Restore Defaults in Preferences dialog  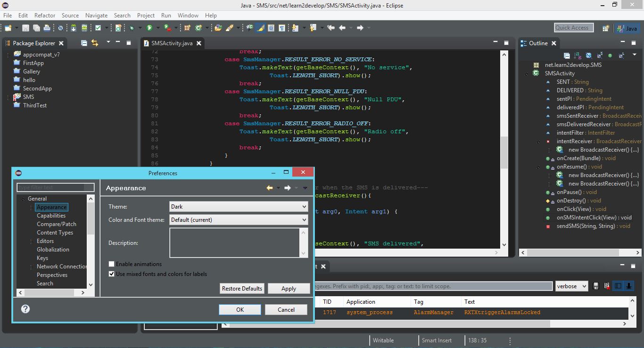(242, 289)
